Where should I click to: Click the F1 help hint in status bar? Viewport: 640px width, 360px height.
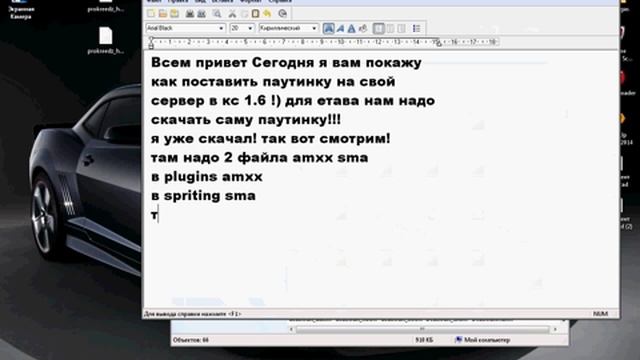pyautogui.click(x=192, y=314)
